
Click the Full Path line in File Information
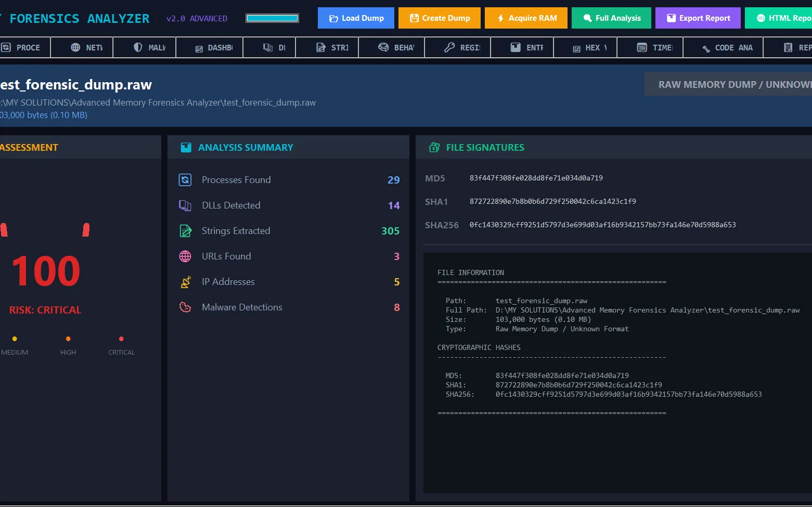[x=623, y=310]
